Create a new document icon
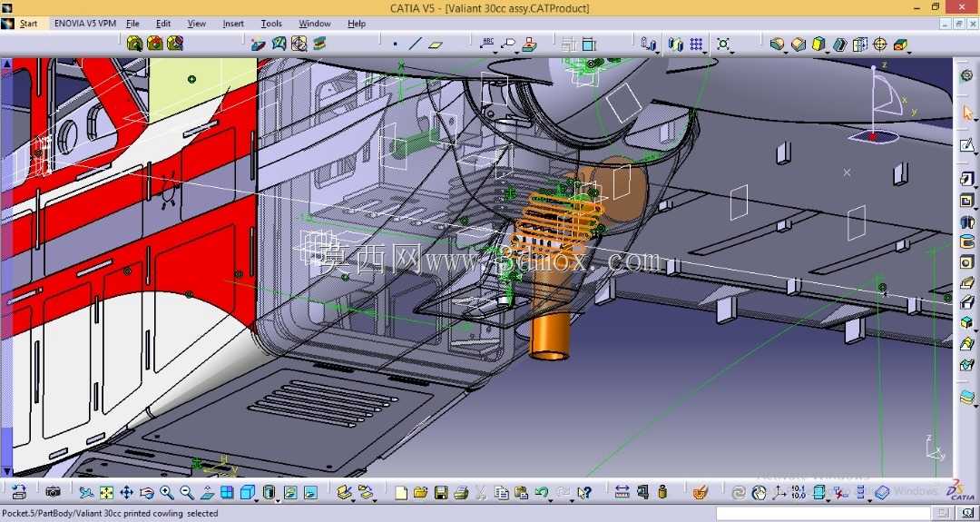This screenshot has width=980, height=522. tap(401, 493)
